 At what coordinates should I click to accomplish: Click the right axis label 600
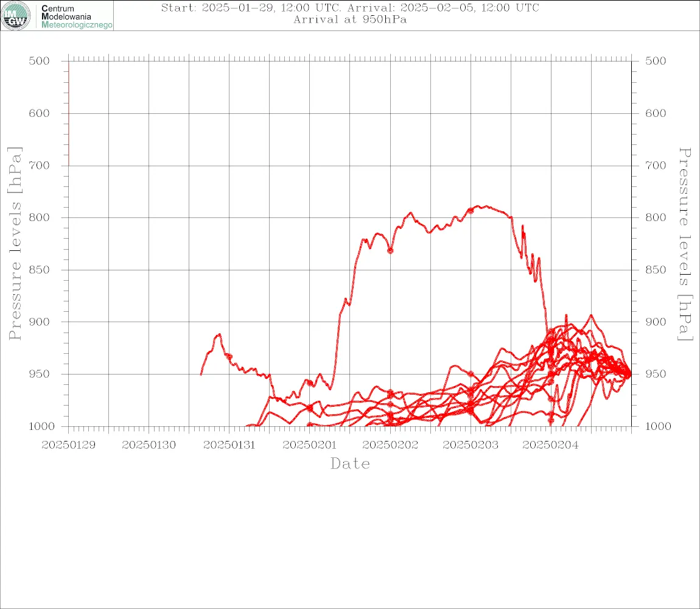point(656,113)
